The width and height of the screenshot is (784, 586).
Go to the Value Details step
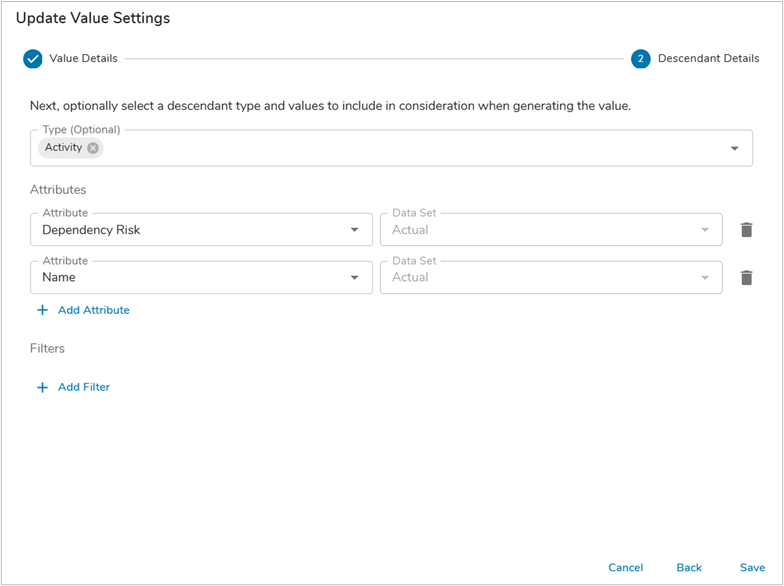point(83,59)
